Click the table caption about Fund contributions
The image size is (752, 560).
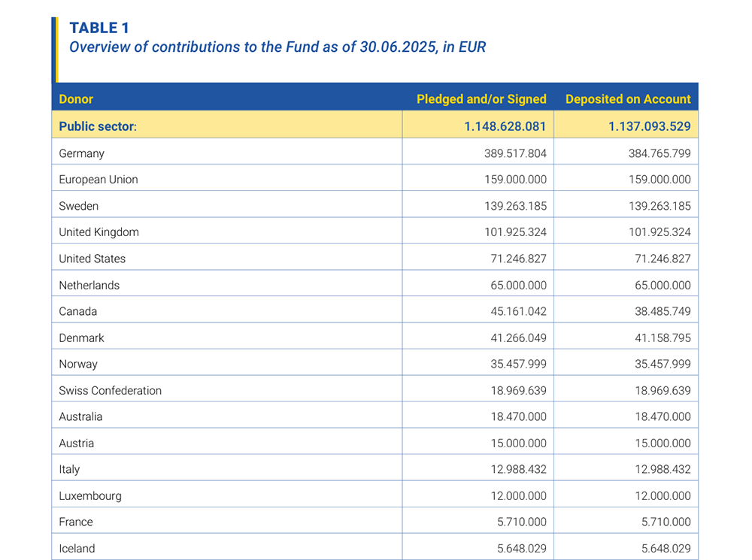277,47
